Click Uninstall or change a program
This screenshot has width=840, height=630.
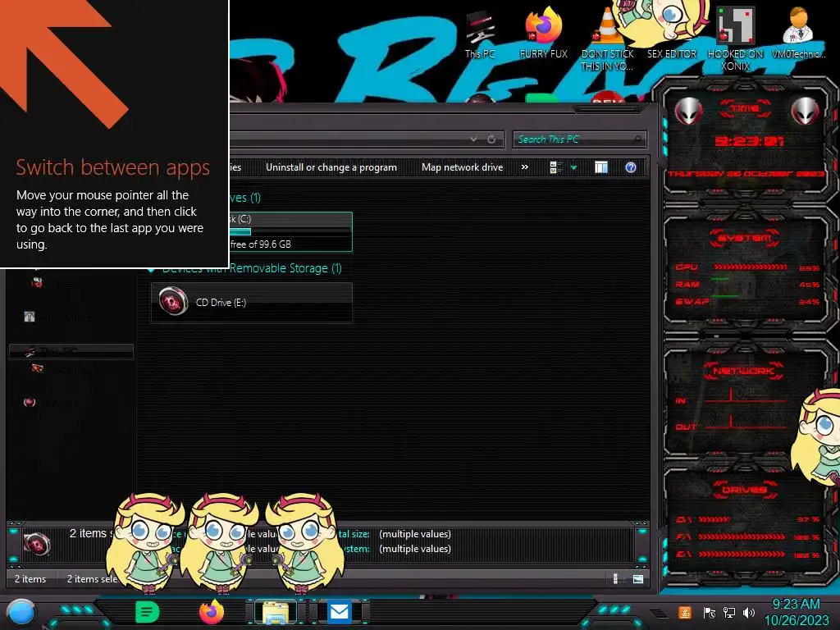(x=331, y=167)
